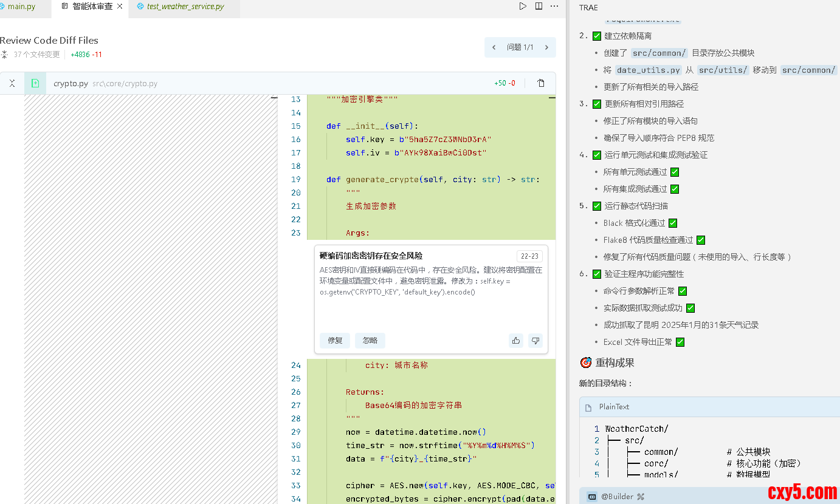
Task: Click the open file icon right of crypto.py
Action: tap(541, 83)
